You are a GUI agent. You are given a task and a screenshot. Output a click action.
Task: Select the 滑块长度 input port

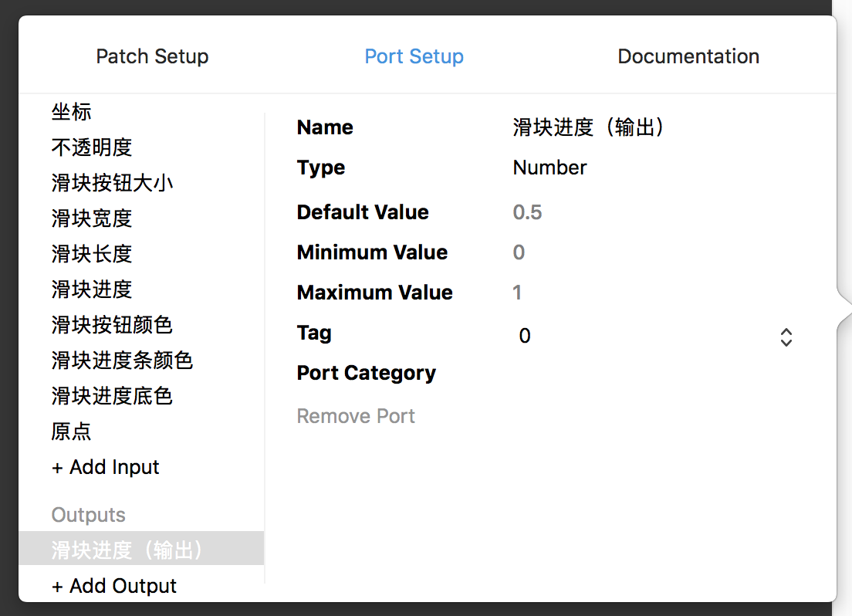point(92,254)
